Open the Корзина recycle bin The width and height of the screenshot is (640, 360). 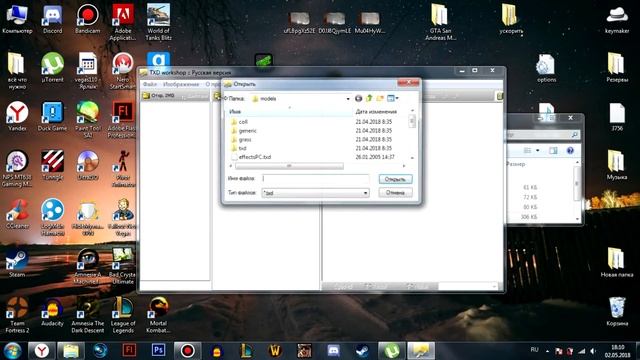click(x=617, y=312)
